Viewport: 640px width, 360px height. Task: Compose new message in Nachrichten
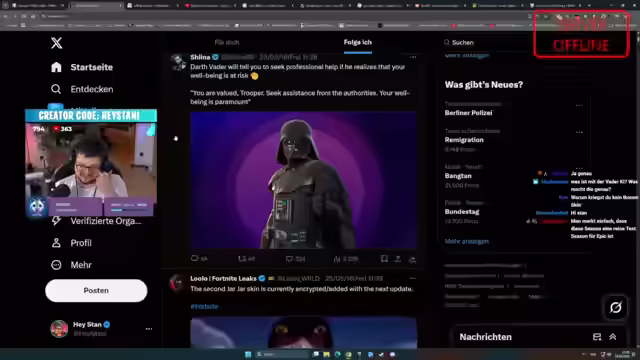click(597, 337)
